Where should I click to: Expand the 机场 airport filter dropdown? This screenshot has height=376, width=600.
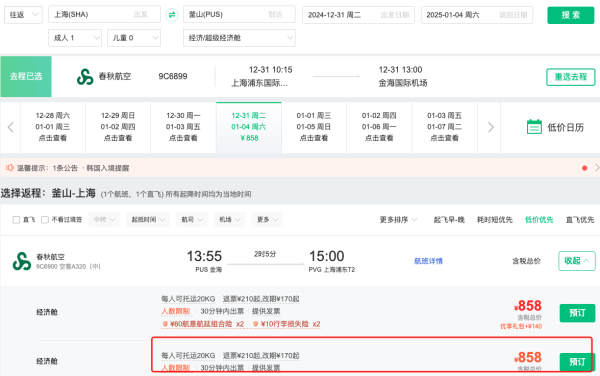[230, 220]
